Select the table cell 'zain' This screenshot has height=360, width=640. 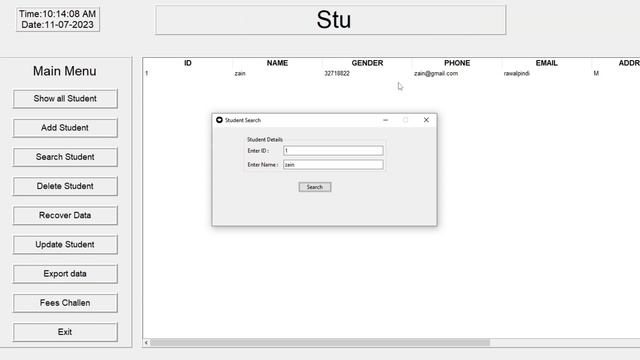240,73
